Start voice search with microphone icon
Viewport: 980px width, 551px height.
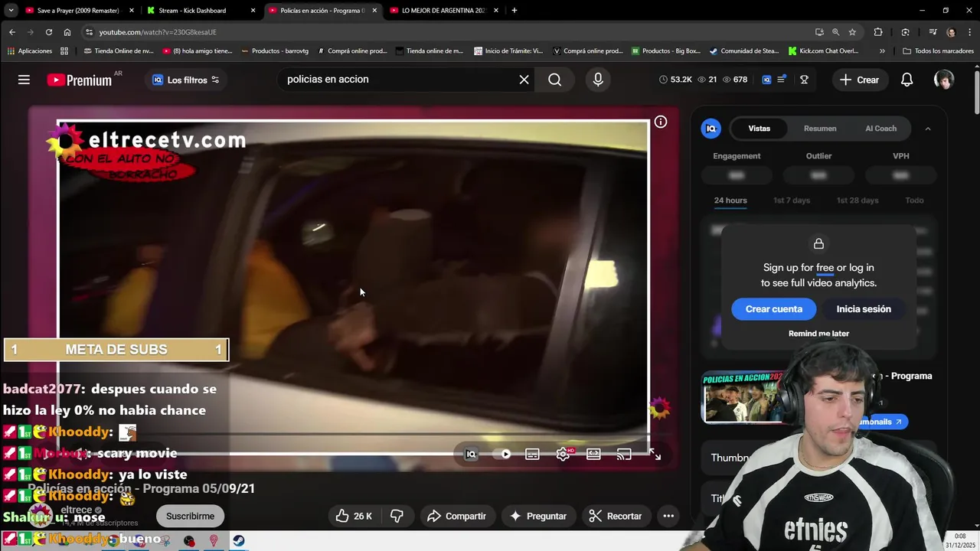(x=598, y=80)
